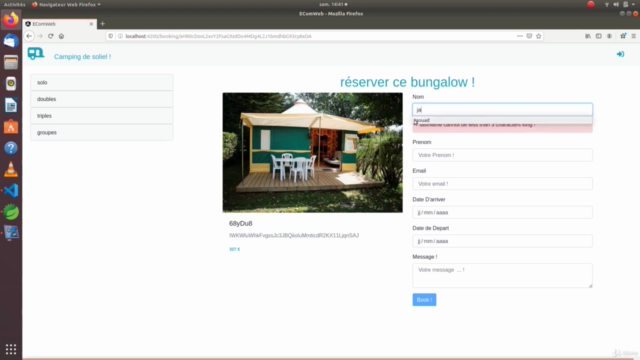Open LibreOffice Writer from the dock

pyautogui.click(x=11, y=105)
